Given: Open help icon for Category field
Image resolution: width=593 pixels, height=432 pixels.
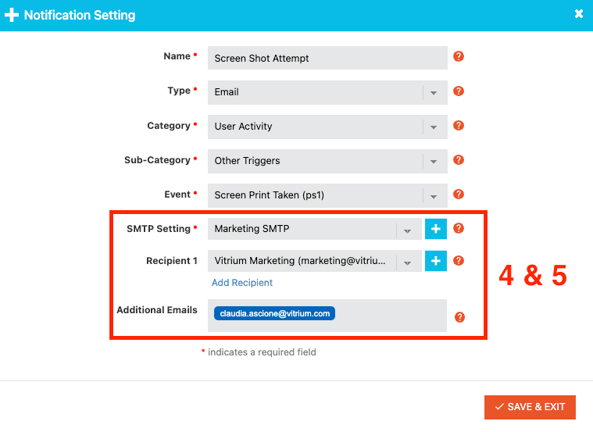Looking at the screenshot, I should click(x=458, y=126).
